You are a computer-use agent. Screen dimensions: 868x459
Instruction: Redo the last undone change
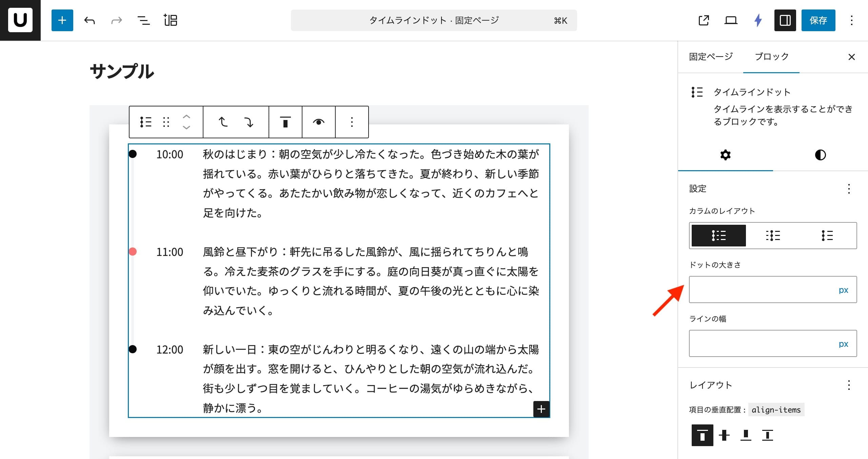point(117,20)
